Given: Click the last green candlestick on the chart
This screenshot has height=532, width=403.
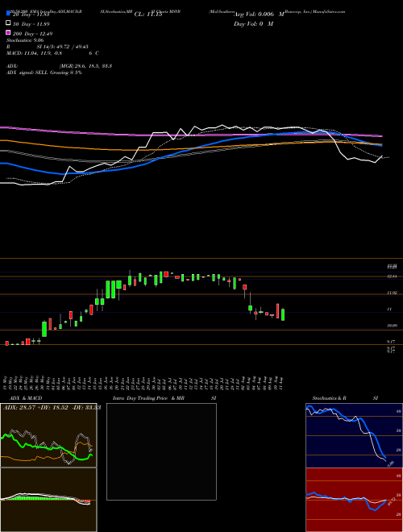Looking at the screenshot, I should 283,314.
